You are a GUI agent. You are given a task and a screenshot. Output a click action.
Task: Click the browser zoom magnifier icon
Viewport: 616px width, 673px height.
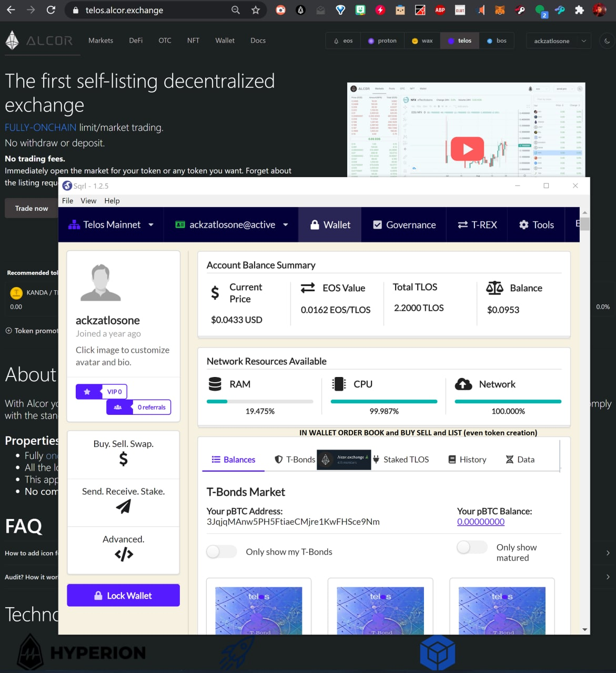pyautogui.click(x=236, y=10)
